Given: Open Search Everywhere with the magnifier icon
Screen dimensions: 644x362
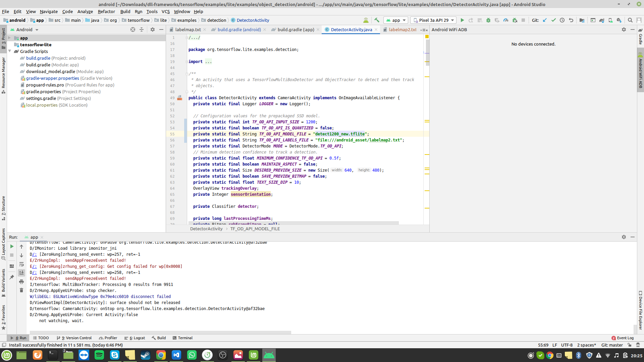Looking at the screenshot, I should pyautogui.click(x=630, y=20).
